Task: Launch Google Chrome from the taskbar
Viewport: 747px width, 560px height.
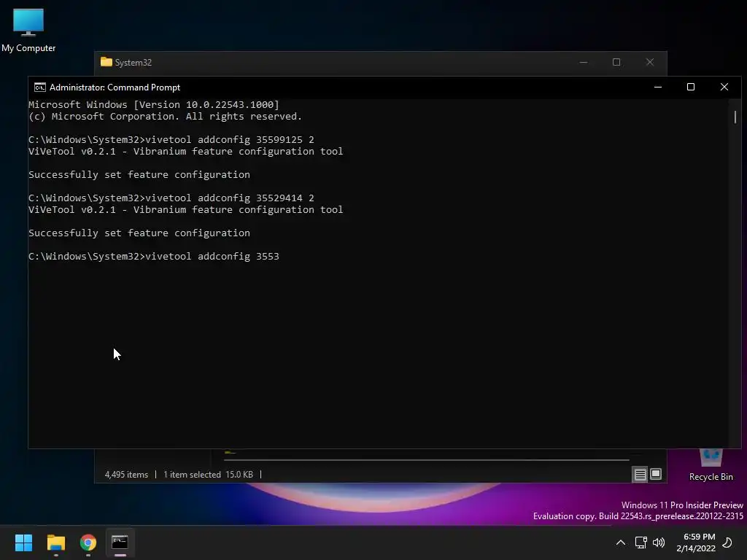Action: pyautogui.click(x=88, y=542)
